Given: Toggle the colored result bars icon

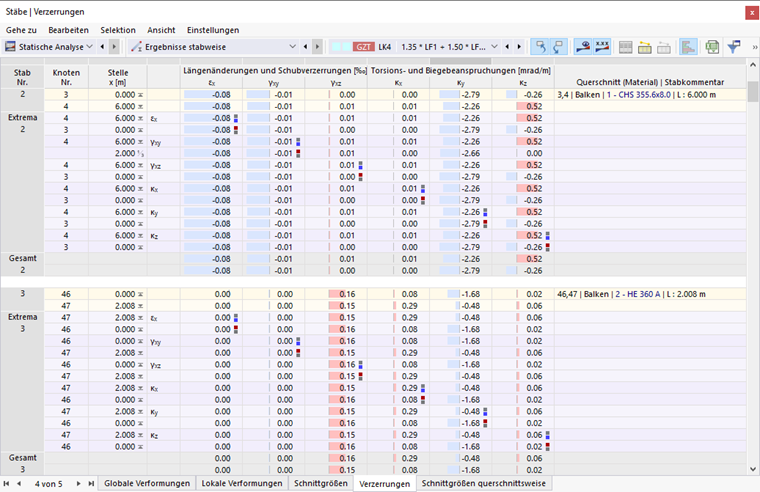Looking at the screenshot, I should tap(688, 47).
